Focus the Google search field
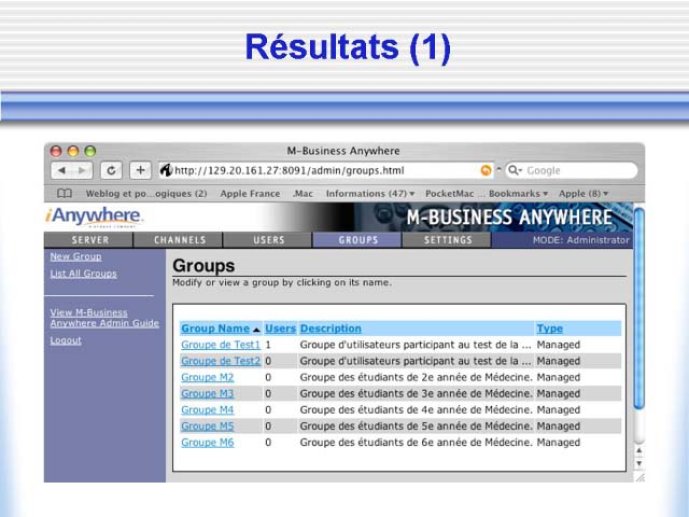The height and width of the screenshot is (517, 689). pos(571,170)
